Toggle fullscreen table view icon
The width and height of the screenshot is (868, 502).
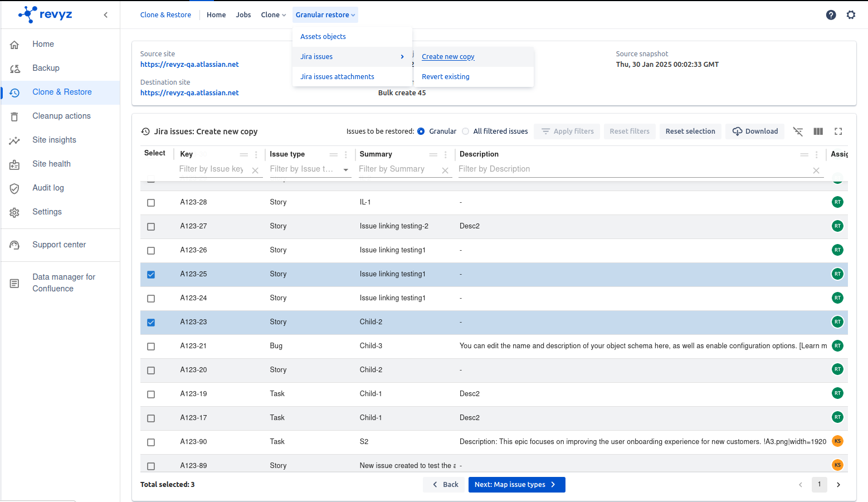838,131
